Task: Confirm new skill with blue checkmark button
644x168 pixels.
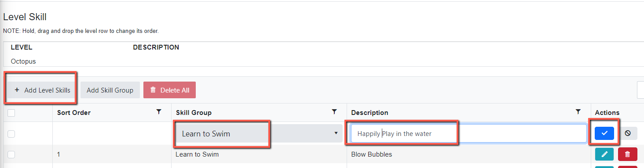Action: pyautogui.click(x=604, y=133)
